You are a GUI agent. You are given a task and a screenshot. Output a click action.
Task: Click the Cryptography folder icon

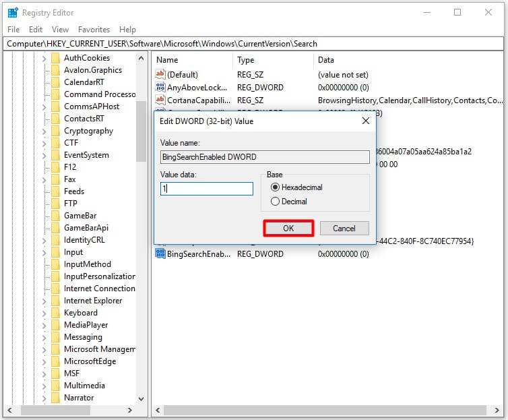tap(56, 131)
